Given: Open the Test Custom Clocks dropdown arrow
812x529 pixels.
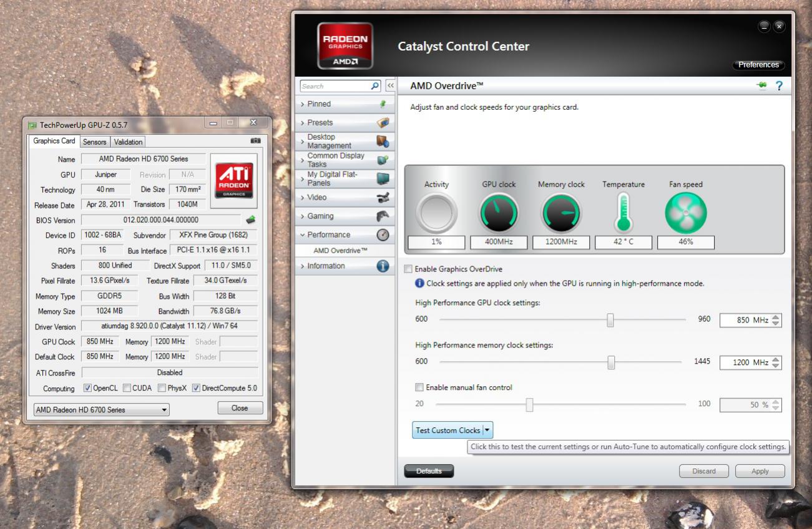Looking at the screenshot, I should click(x=488, y=430).
